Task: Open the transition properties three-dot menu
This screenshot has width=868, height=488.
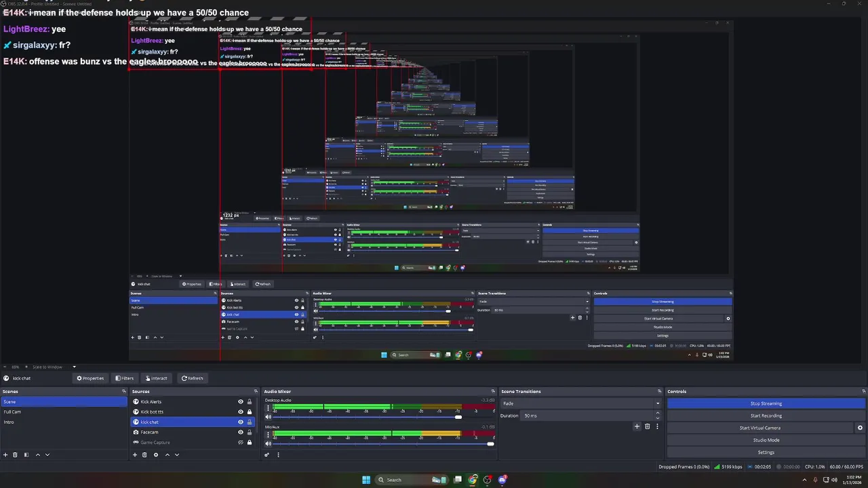Action: click(x=657, y=426)
